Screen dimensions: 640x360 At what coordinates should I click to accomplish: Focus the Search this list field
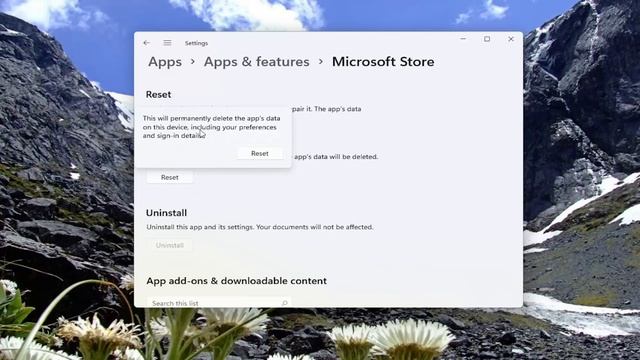(x=218, y=303)
